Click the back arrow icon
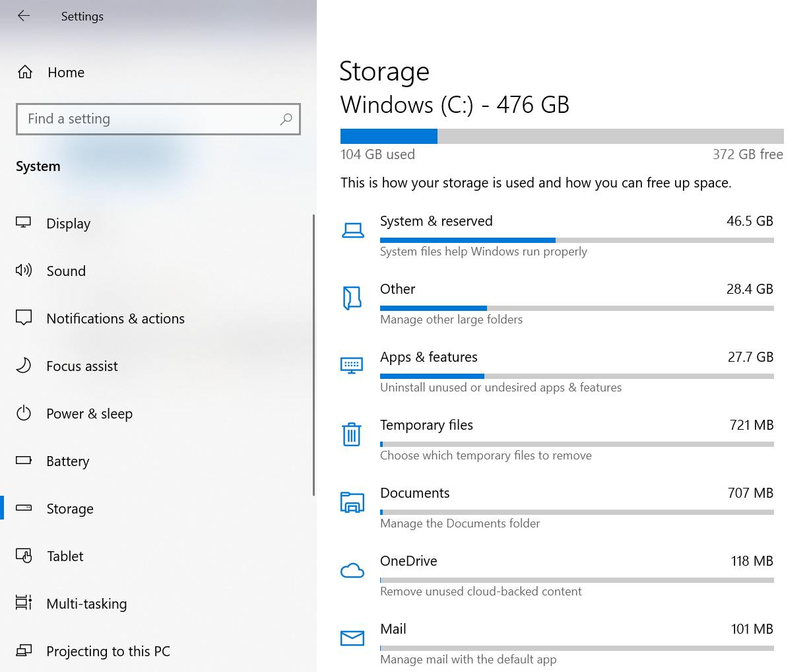This screenshot has height=672, width=811. pos(24,16)
